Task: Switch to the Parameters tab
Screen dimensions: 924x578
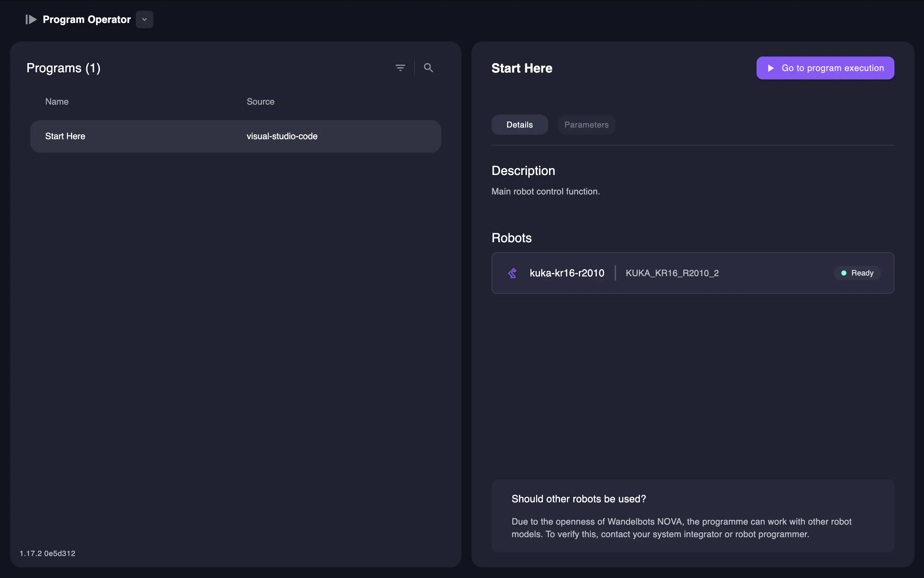Action: click(x=586, y=125)
